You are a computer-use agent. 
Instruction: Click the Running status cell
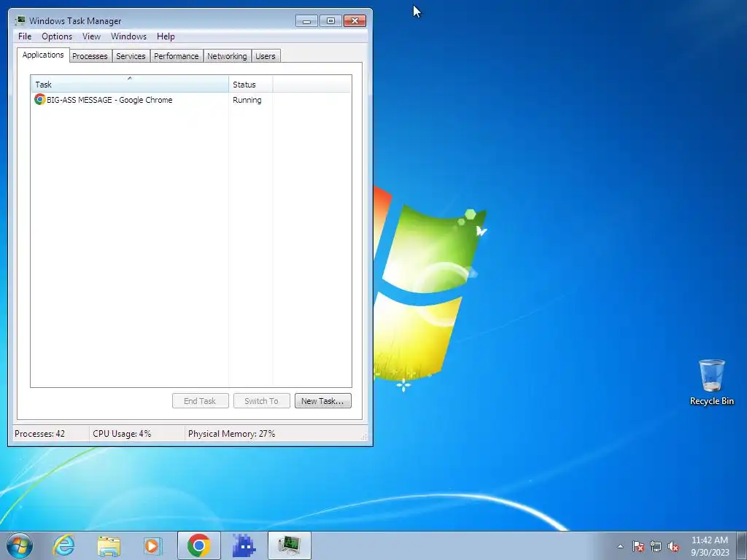coord(247,100)
